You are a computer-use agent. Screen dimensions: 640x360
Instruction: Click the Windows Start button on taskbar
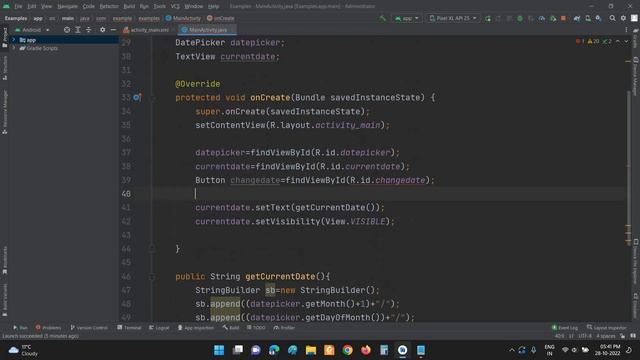click(x=219, y=350)
